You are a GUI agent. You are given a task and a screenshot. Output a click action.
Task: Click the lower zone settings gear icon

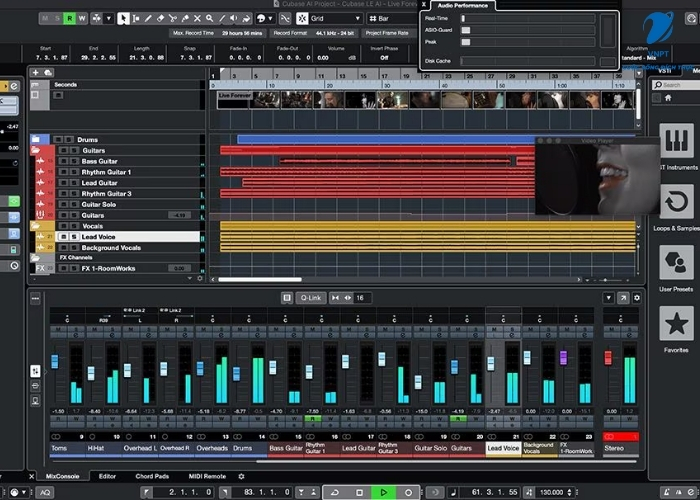pos(242,476)
